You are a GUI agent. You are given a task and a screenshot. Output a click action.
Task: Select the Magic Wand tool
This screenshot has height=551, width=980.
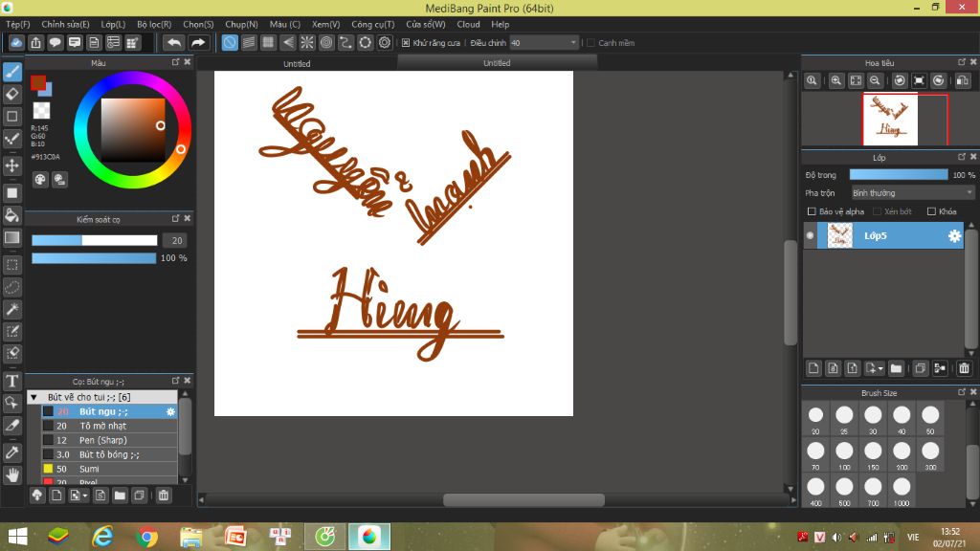click(x=12, y=309)
